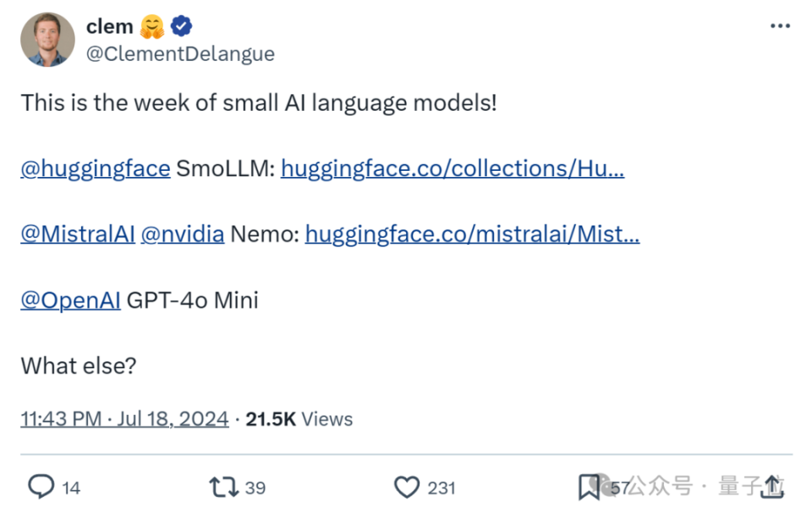The width and height of the screenshot is (812, 518).
Task: Visit the @nvidia mention
Action: pos(183,234)
